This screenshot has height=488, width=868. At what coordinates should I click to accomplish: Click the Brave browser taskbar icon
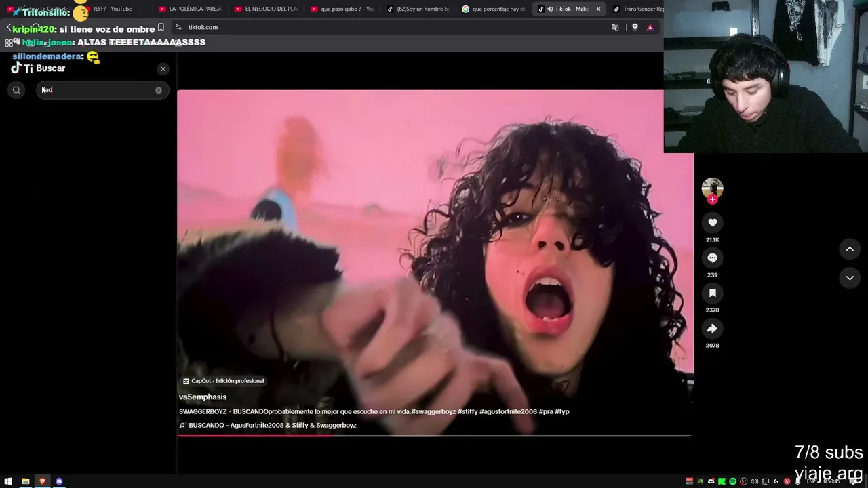(x=42, y=481)
